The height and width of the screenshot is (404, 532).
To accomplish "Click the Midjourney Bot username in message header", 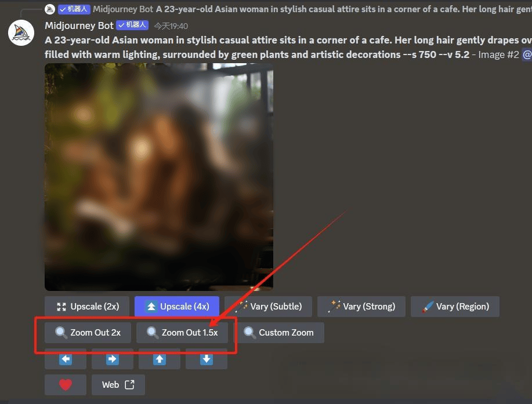I will click(x=79, y=26).
